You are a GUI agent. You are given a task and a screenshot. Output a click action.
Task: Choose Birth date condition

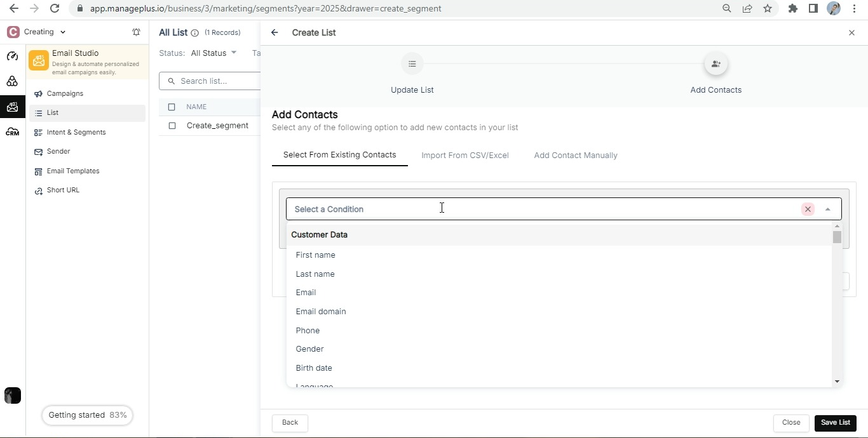coord(559,368)
